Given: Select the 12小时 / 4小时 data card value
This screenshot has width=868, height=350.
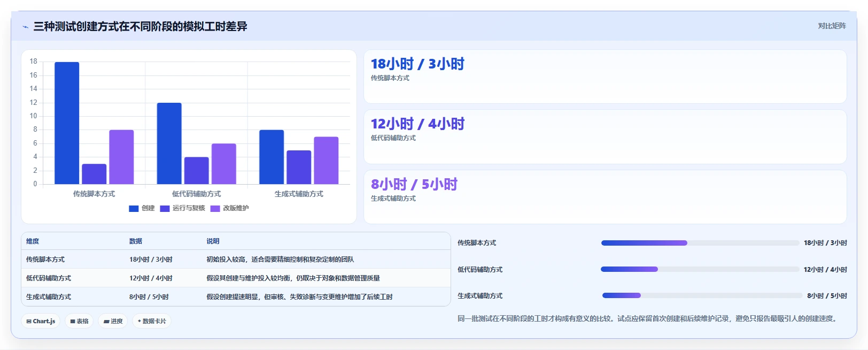Looking at the screenshot, I should pyautogui.click(x=417, y=124).
